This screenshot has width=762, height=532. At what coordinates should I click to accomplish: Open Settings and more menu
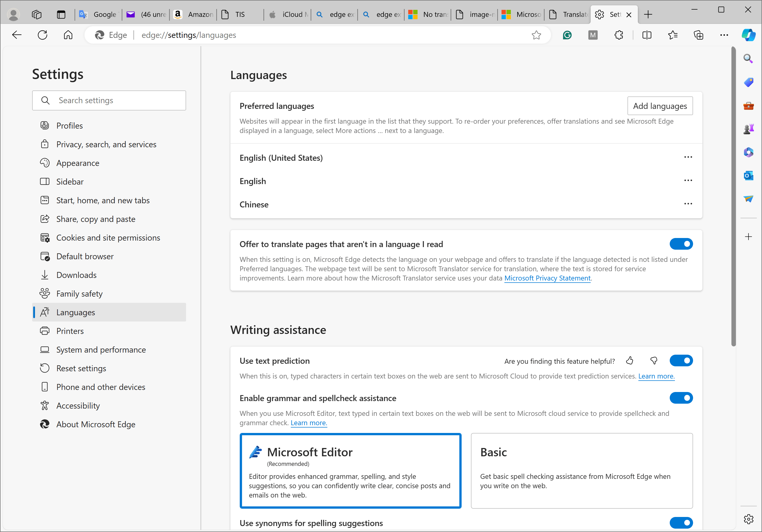coord(724,35)
